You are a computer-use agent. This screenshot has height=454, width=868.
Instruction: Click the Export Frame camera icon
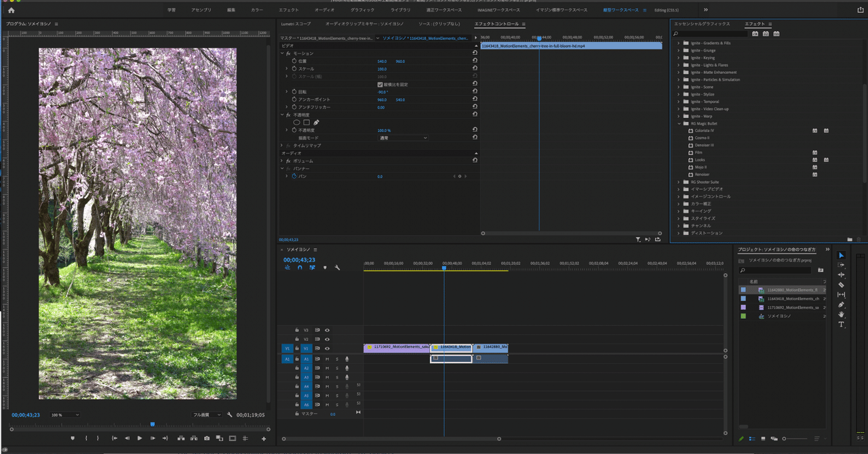[207, 438]
